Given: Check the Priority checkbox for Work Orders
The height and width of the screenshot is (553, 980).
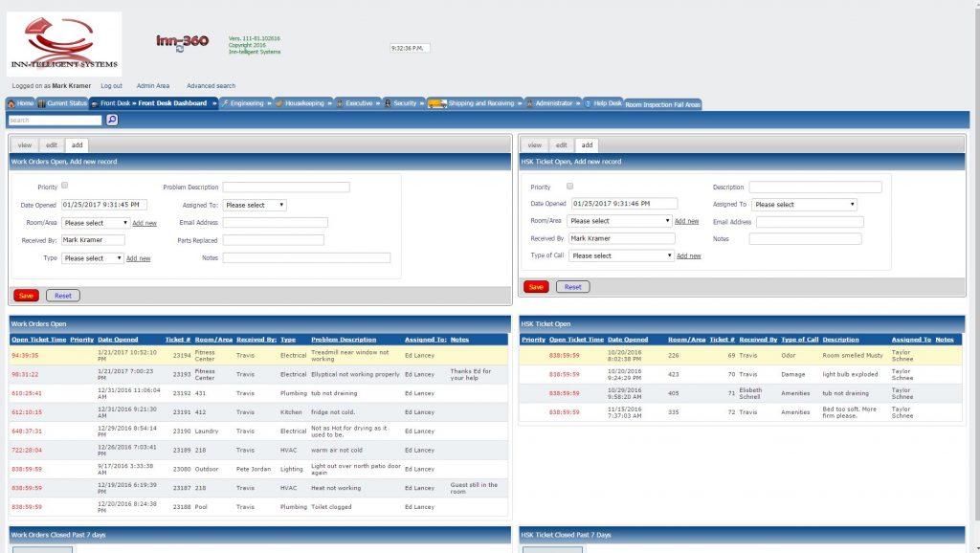Looking at the screenshot, I should tap(64, 187).
